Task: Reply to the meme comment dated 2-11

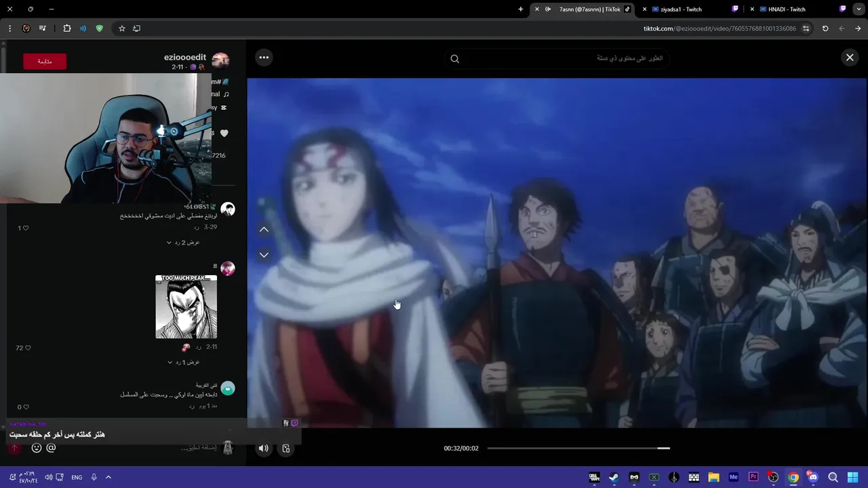Action: point(198,347)
